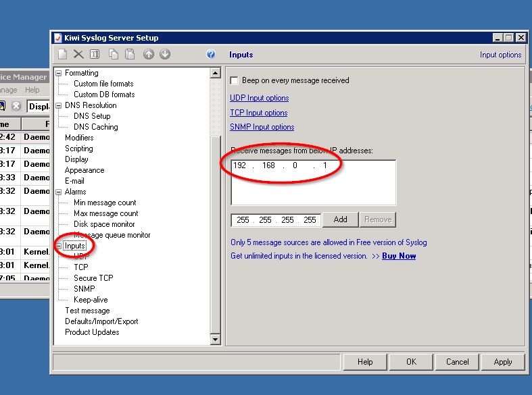
Task: Click the Copy toolbar icon
Action: 114,54
